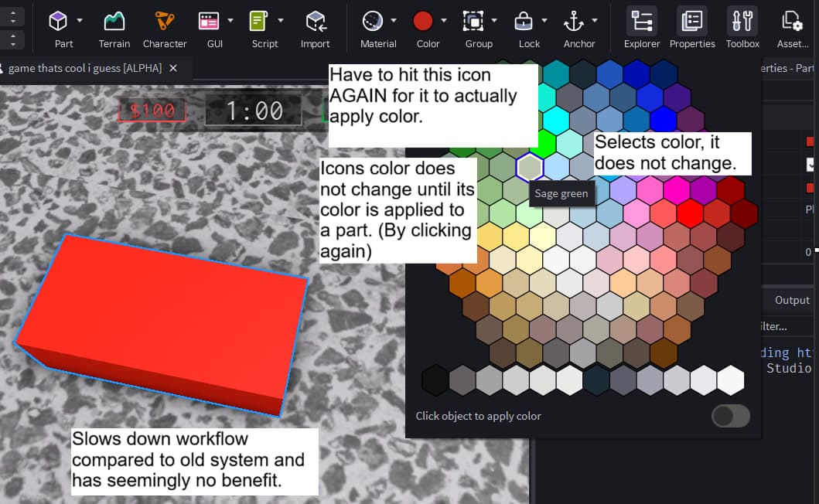Toggle Anchor on selected part
The width and height of the screenshot is (819, 504).
click(574, 22)
